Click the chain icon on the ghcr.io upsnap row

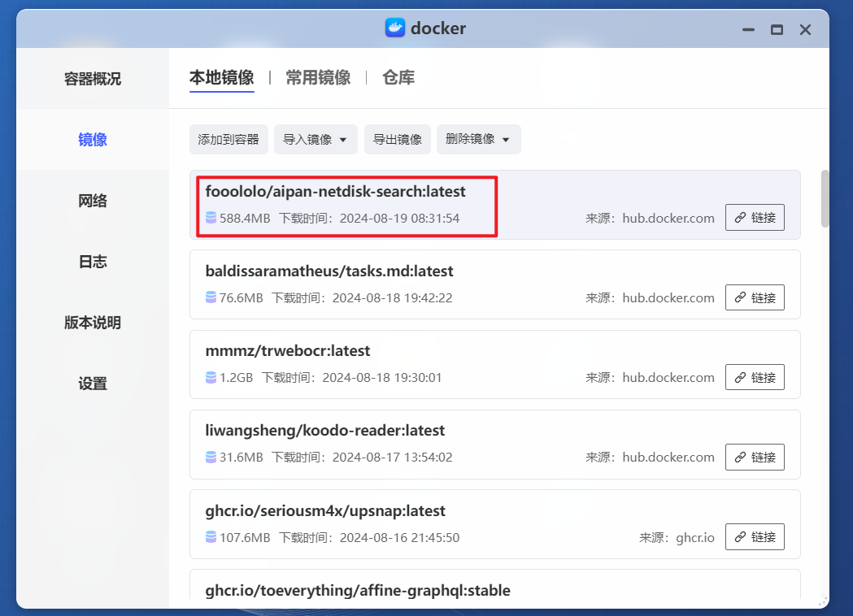coord(738,536)
